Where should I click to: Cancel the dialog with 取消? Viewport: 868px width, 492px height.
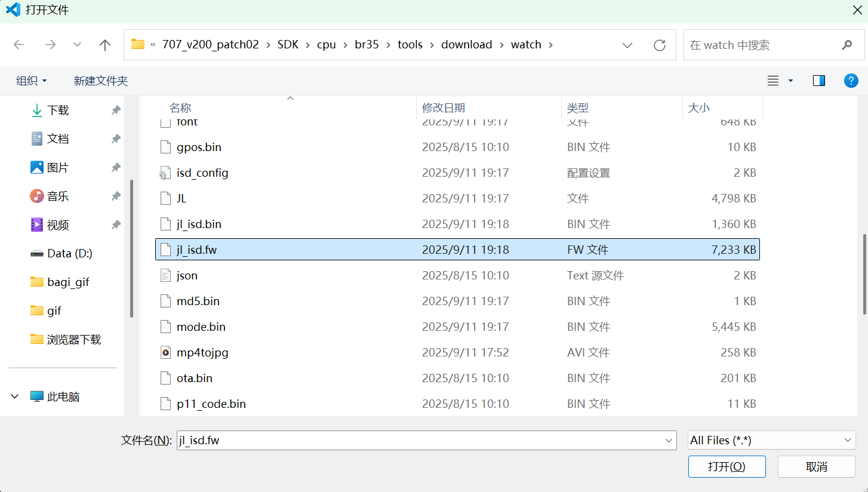[x=817, y=466]
